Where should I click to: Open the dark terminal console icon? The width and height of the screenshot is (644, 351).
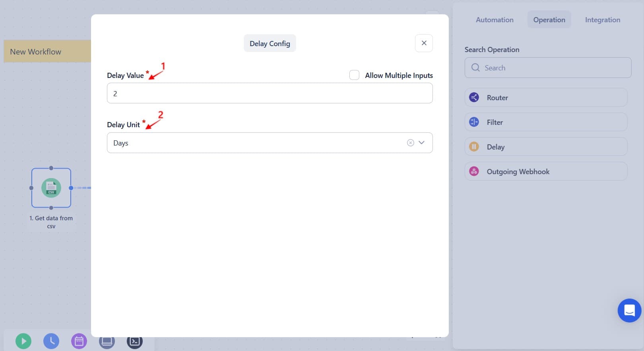click(x=135, y=341)
